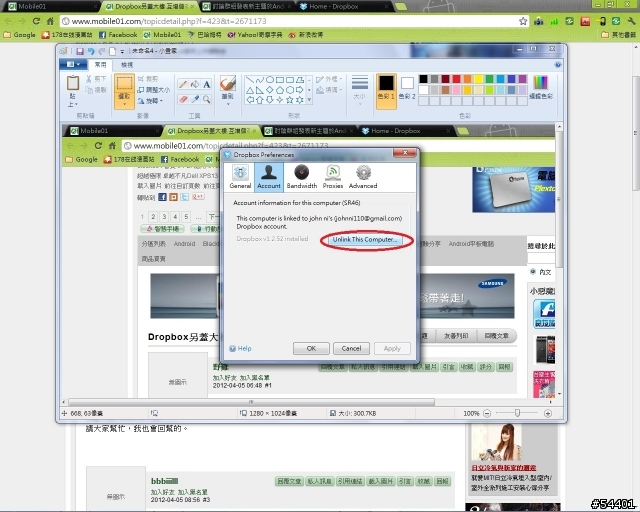Image resolution: width=640 pixels, height=512 pixels.
Task: Click the bookmark star in address bar
Action: tap(523, 21)
